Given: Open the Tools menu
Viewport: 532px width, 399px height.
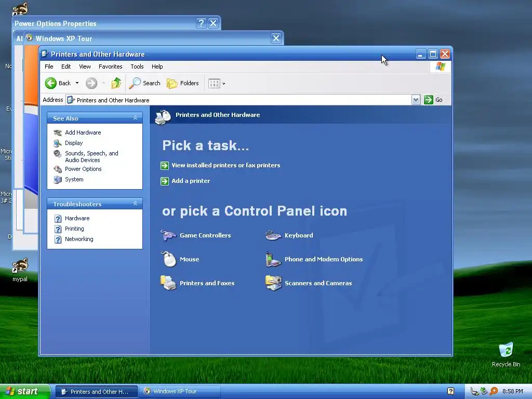Looking at the screenshot, I should (137, 66).
